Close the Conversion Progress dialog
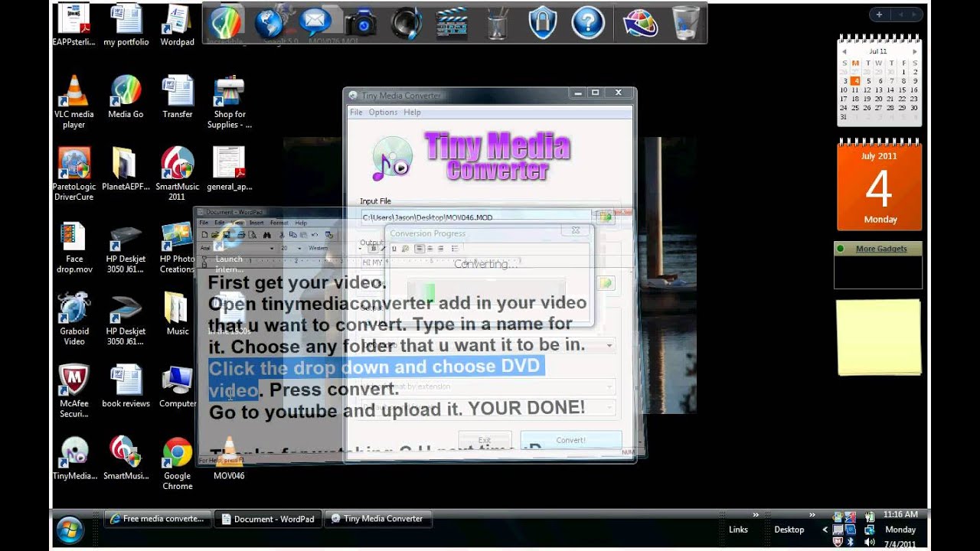 coord(576,230)
